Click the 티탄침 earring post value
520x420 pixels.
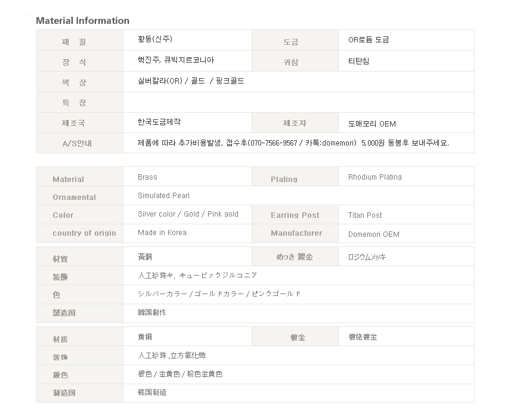pos(358,61)
